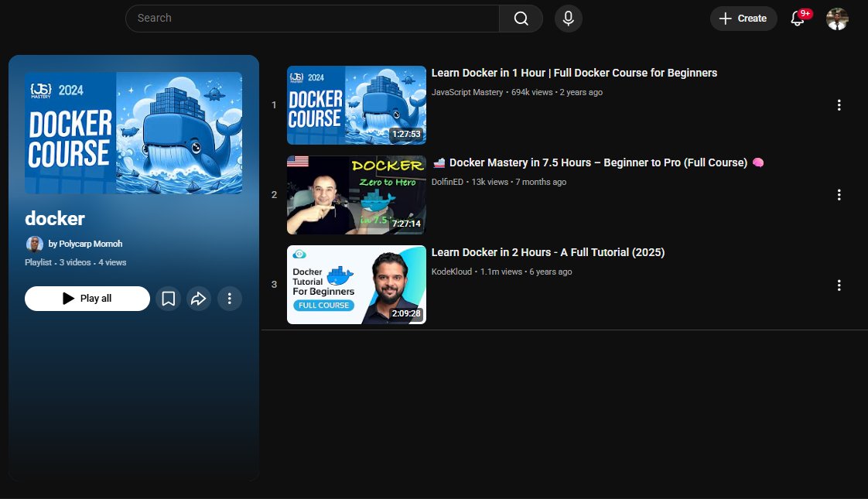Share the docker playlist

click(x=199, y=299)
